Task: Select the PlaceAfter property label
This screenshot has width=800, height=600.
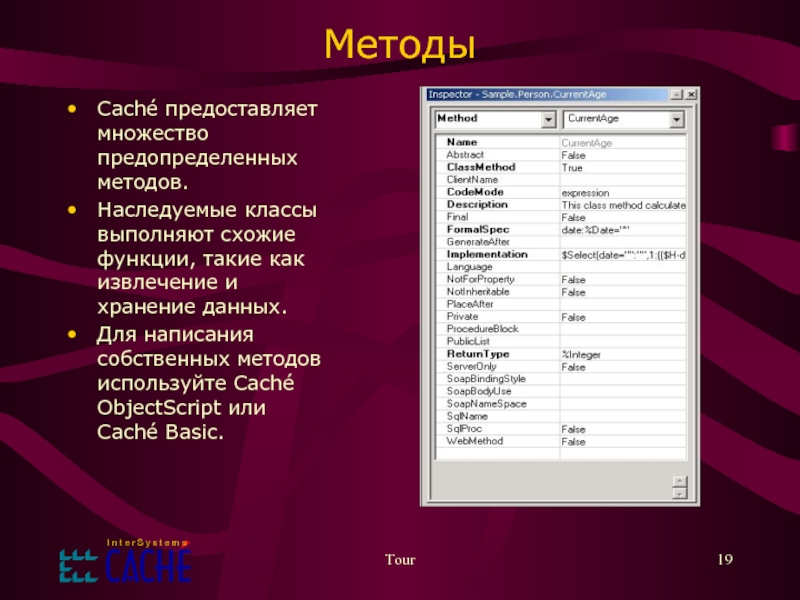Action: (x=470, y=304)
